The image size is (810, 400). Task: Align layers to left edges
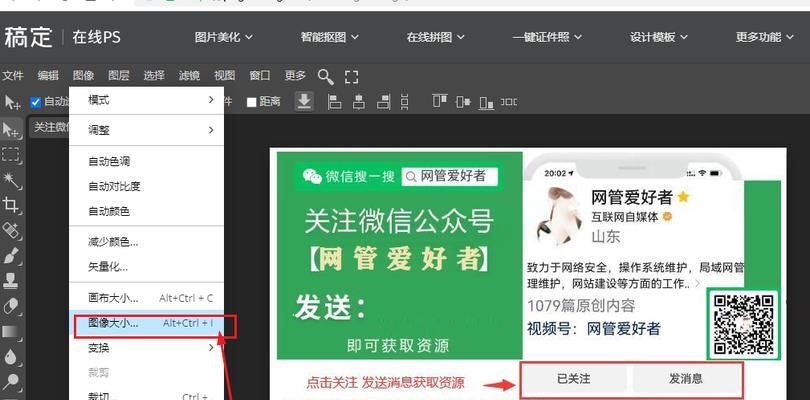click(x=335, y=102)
